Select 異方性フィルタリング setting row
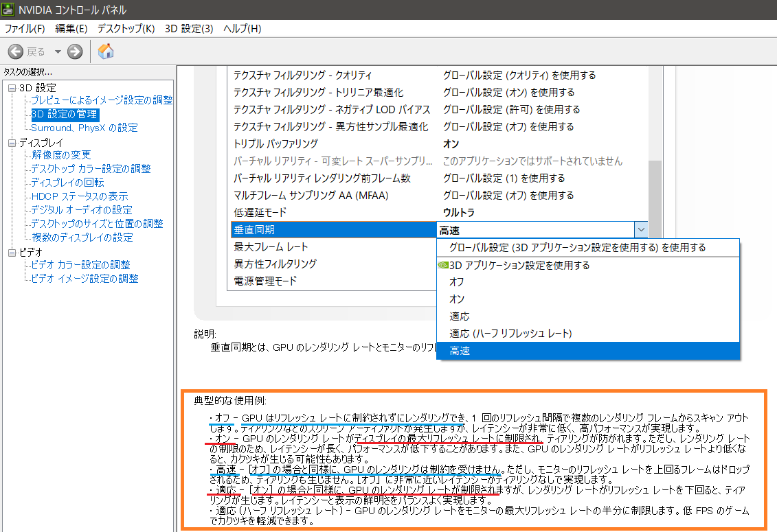The width and height of the screenshot is (777, 532). (333, 264)
